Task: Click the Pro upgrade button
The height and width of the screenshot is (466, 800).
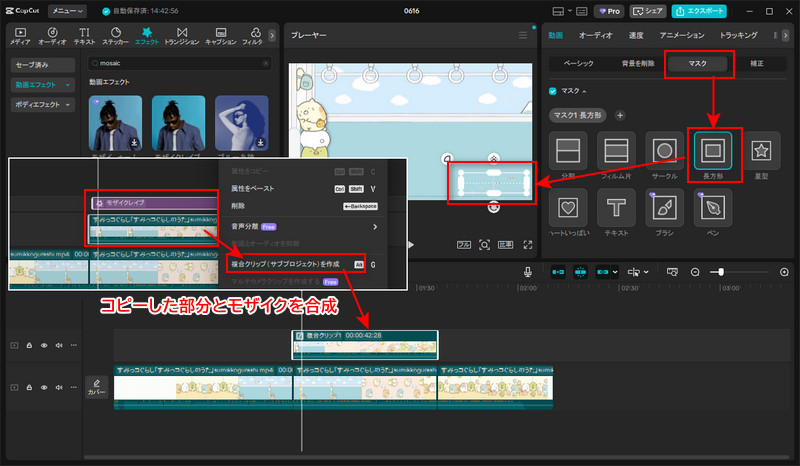Action: (609, 11)
